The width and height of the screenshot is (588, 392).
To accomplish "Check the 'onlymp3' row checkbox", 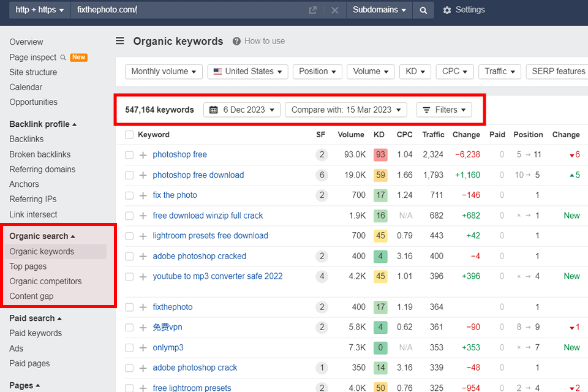I will pyautogui.click(x=129, y=348).
